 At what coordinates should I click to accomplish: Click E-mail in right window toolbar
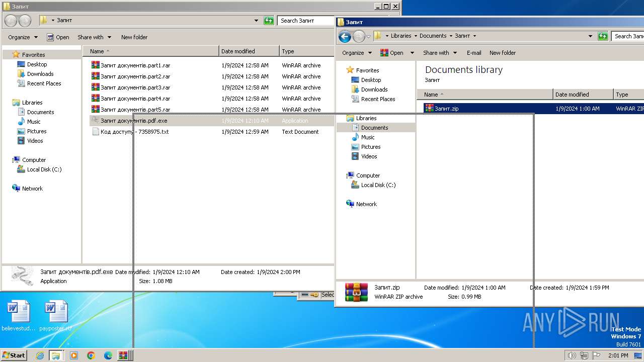[x=474, y=53]
